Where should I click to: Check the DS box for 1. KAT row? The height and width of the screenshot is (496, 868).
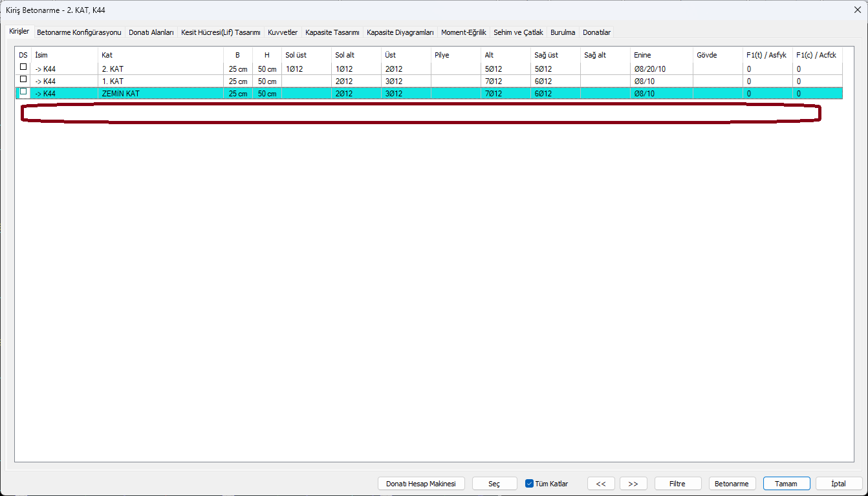tap(23, 79)
